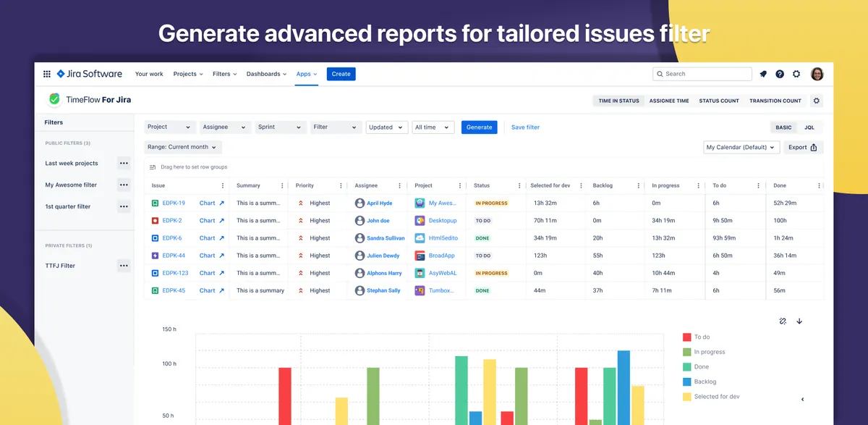Click the user profile avatar
This screenshot has height=425, width=868.
(x=817, y=74)
